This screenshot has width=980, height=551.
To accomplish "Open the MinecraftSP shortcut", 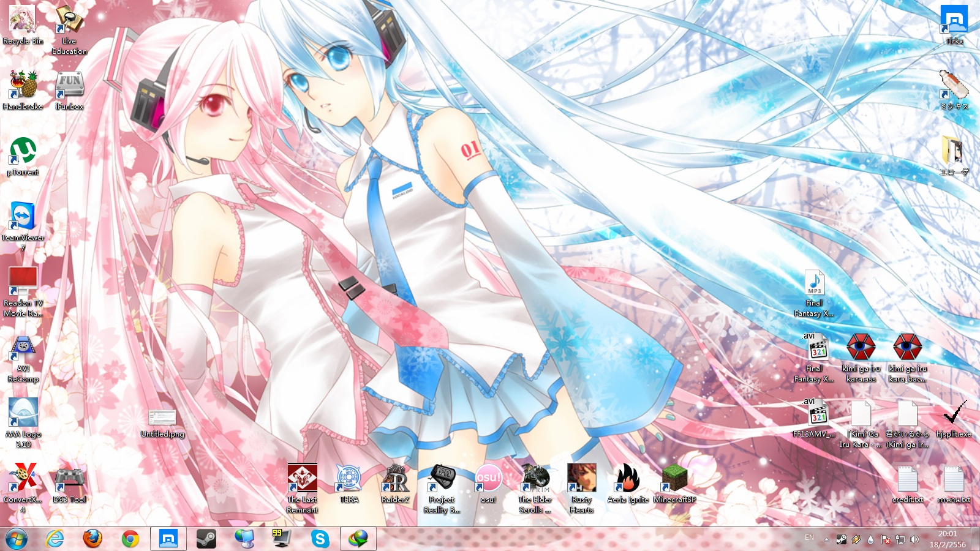I will click(674, 484).
